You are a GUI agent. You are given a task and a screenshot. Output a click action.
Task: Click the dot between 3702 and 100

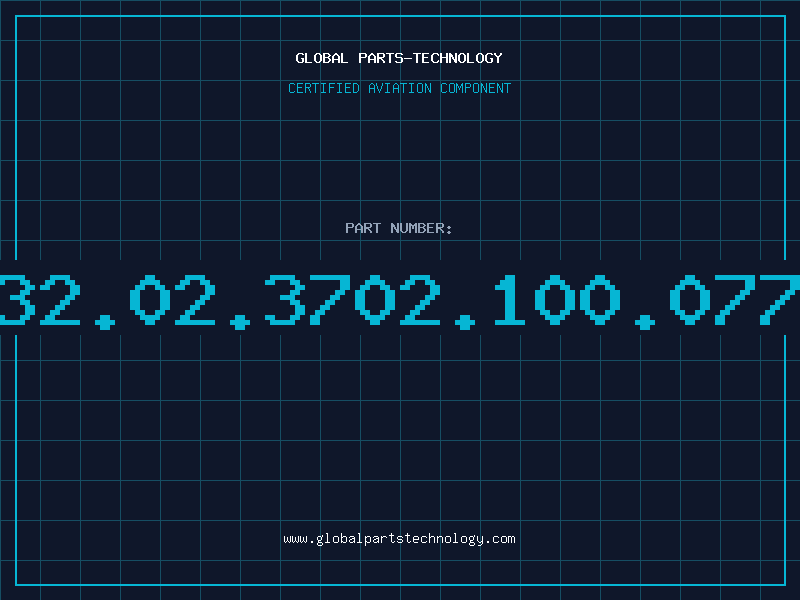click(x=465, y=321)
